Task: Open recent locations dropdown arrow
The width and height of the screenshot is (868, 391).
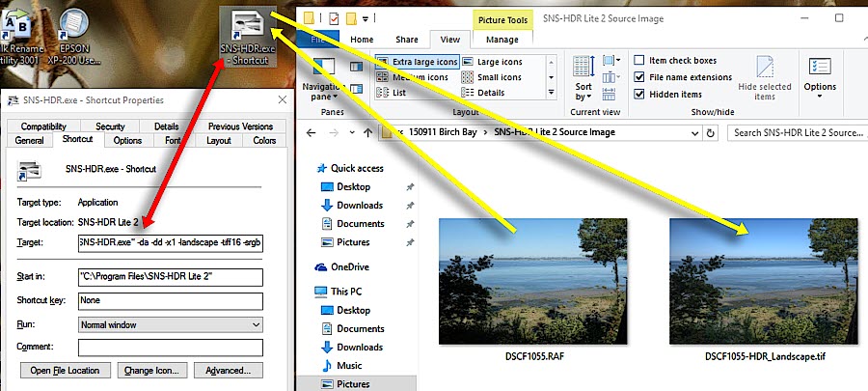Action: (352, 133)
